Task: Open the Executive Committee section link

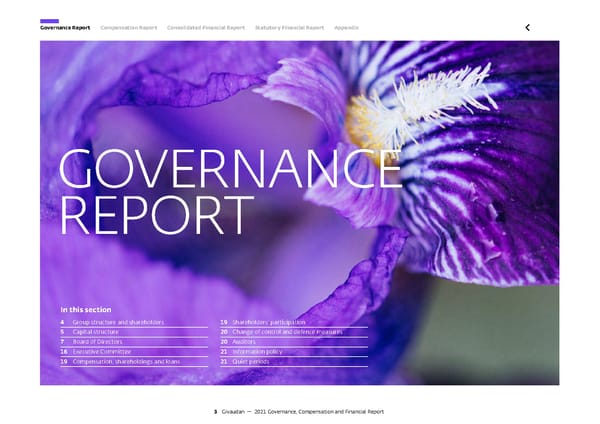Action: (x=134, y=352)
